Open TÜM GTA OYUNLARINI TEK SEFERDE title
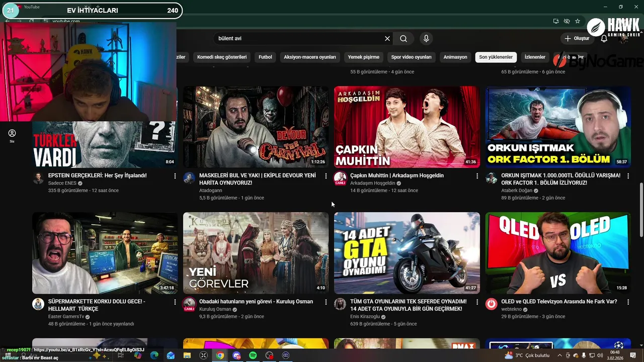 click(409, 305)
